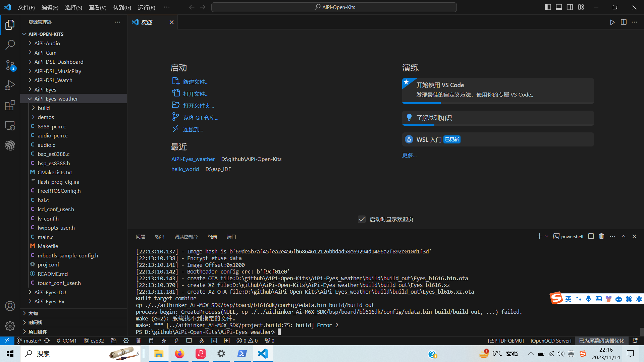The image size is (644, 362).
Task: Run full clean trash icon in status bar
Action: point(139,341)
